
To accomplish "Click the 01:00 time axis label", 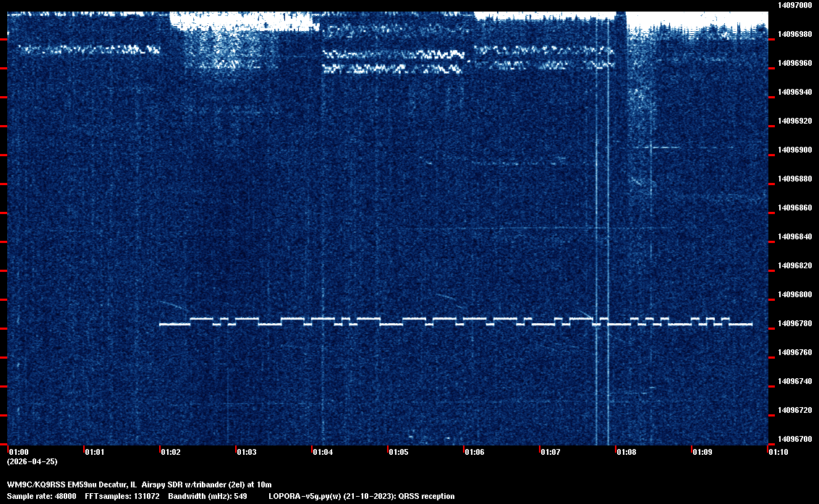I will click(19, 452).
